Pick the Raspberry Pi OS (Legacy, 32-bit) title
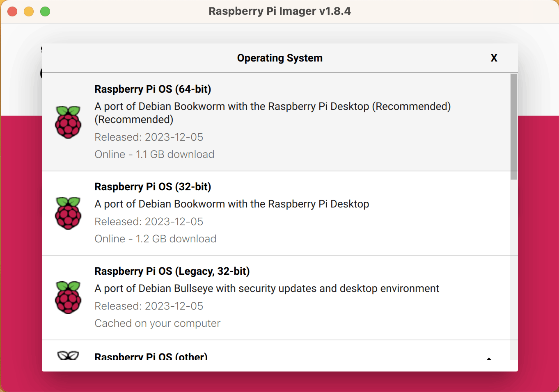Image resolution: width=559 pixels, height=392 pixels. pos(172,271)
